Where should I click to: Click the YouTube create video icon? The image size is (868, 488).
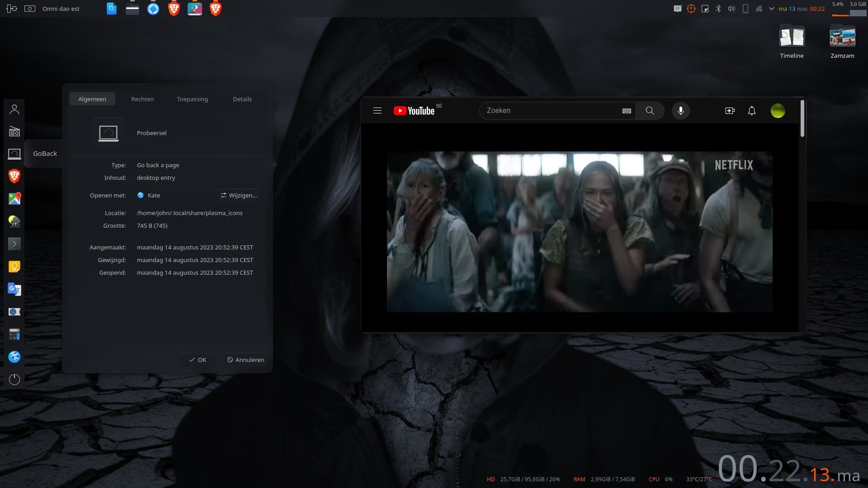(x=730, y=111)
